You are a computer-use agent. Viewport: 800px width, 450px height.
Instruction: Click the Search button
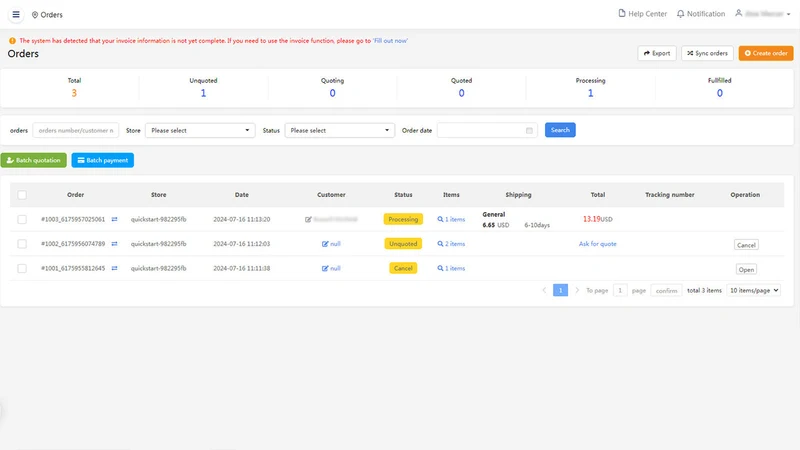coord(560,130)
